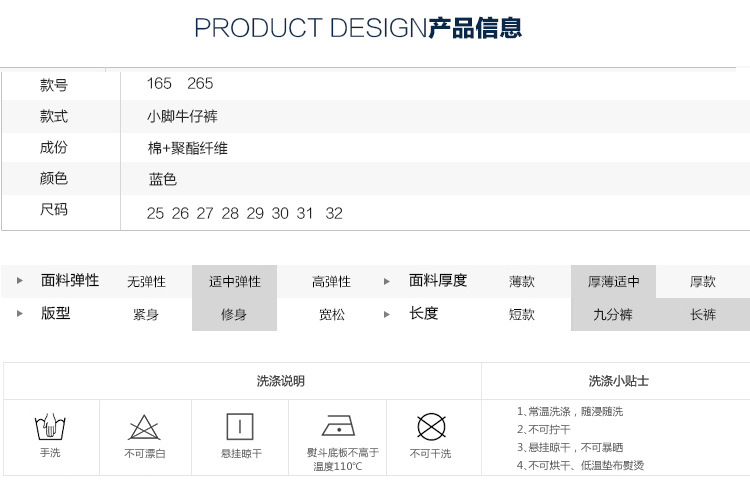Image resolution: width=750 pixels, height=500 pixels.
Task: Click size 28
Action: coord(230,213)
